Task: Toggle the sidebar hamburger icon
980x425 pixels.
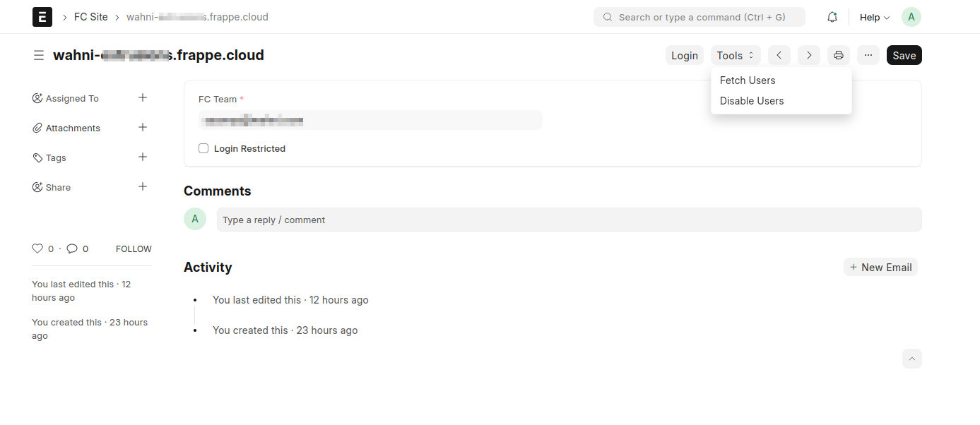Action: (x=39, y=55)
